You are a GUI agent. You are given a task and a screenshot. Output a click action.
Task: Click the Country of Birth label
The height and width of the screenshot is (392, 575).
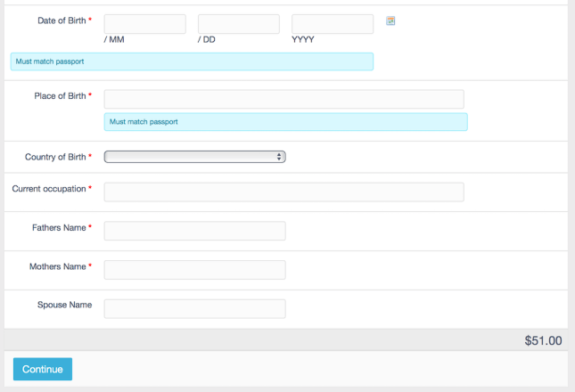(55, 157)
